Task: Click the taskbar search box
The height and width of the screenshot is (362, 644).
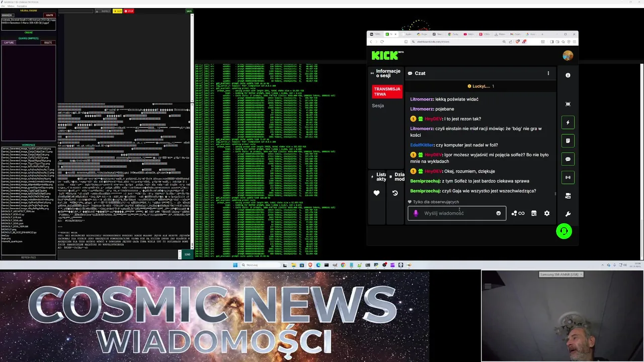Action: 260,265
